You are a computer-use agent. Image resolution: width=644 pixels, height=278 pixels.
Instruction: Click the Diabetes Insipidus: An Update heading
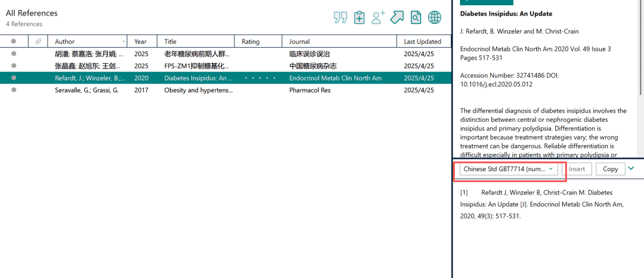[506, 14]
